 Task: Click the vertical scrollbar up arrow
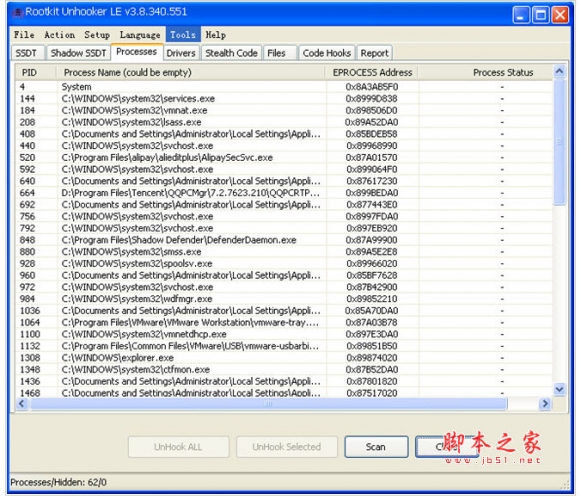click(x=559, y=71)
